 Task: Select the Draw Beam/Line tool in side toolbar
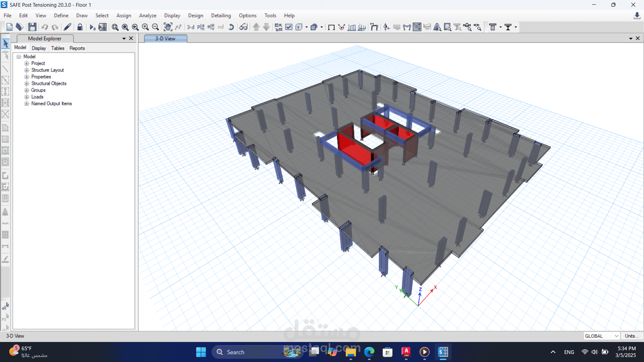(x=5, y=69)
